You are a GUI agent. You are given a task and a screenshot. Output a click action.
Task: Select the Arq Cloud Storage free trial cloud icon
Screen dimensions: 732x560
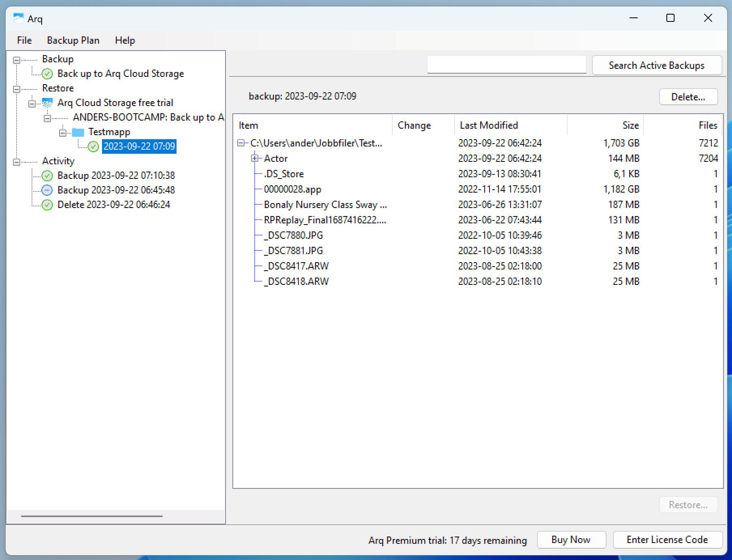[46, 102]
